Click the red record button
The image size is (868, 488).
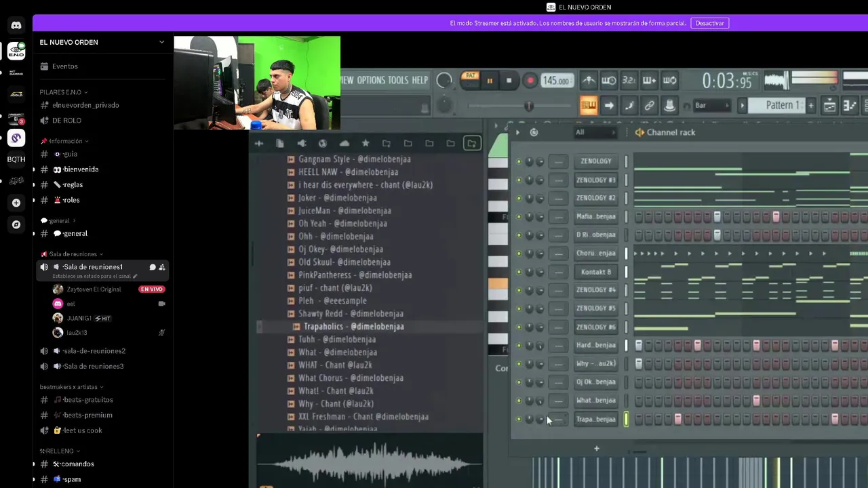(x=530, y=81)
